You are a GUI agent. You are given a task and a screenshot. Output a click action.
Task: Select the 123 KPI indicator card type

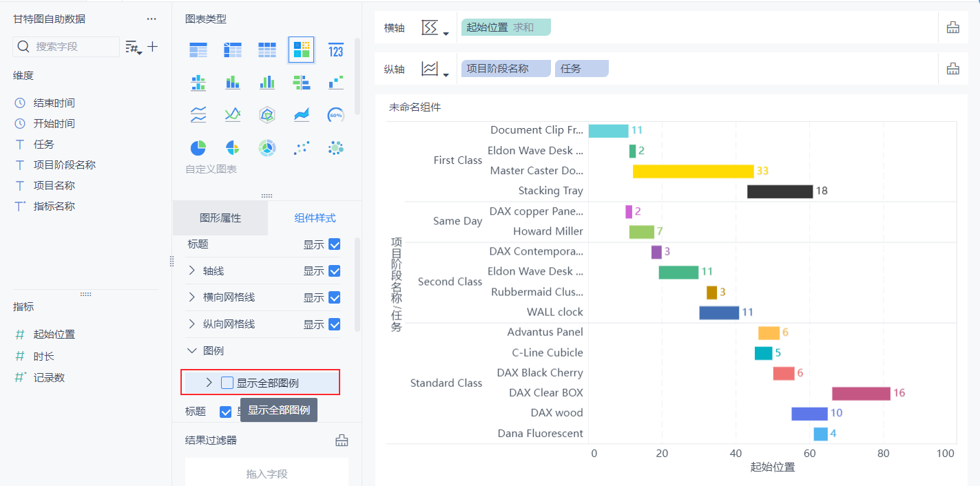pos(336,50)
